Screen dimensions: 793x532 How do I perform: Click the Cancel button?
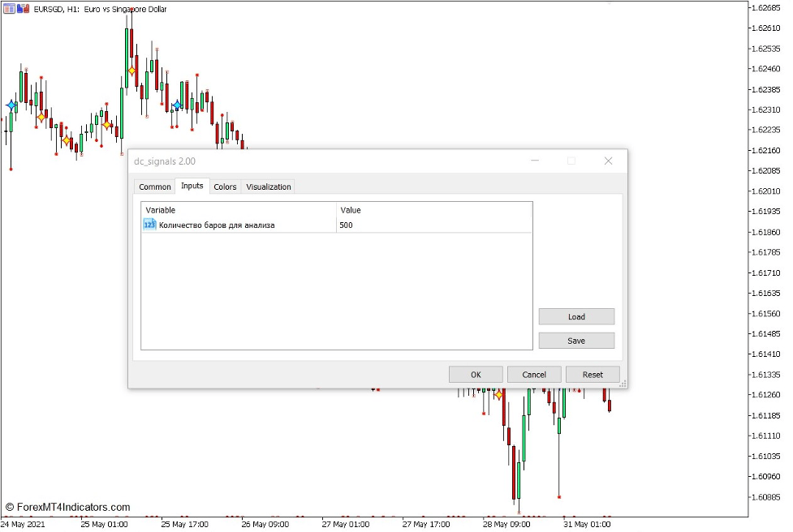pos(534,375)
